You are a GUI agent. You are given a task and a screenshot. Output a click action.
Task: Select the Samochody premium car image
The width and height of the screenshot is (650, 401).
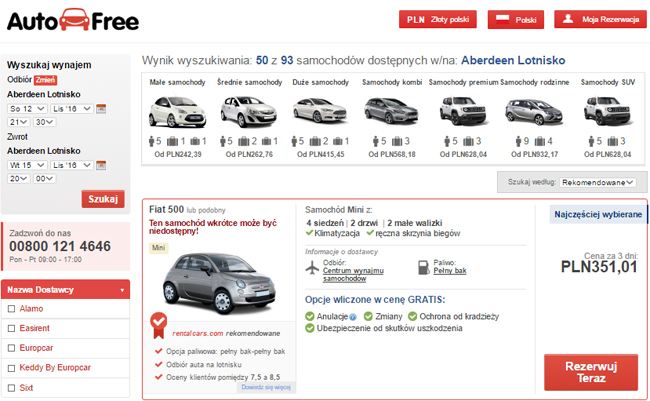pyautogui.click(x=463, y=111)
